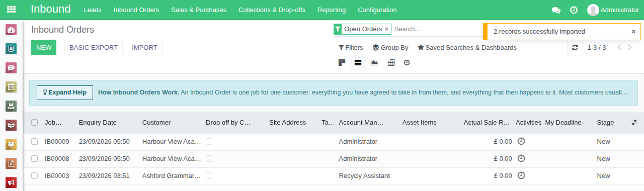Switch to pivot table view

[391, 63]
